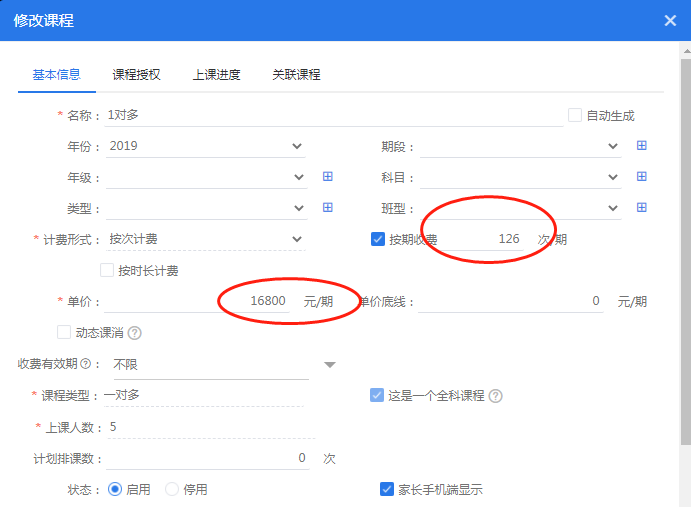Uncheck the 按期收费 checkbox

(378, 239)
